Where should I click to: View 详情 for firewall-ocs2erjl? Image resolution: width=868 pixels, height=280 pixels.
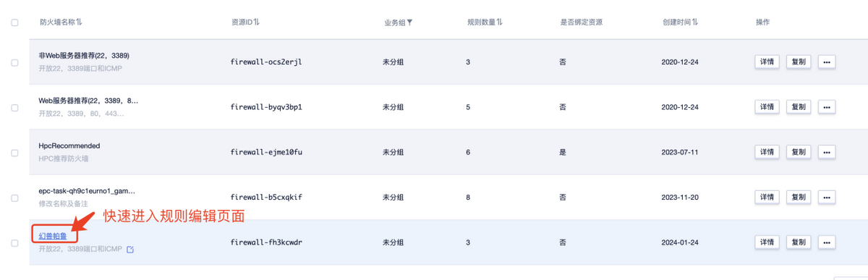[767, 62]
